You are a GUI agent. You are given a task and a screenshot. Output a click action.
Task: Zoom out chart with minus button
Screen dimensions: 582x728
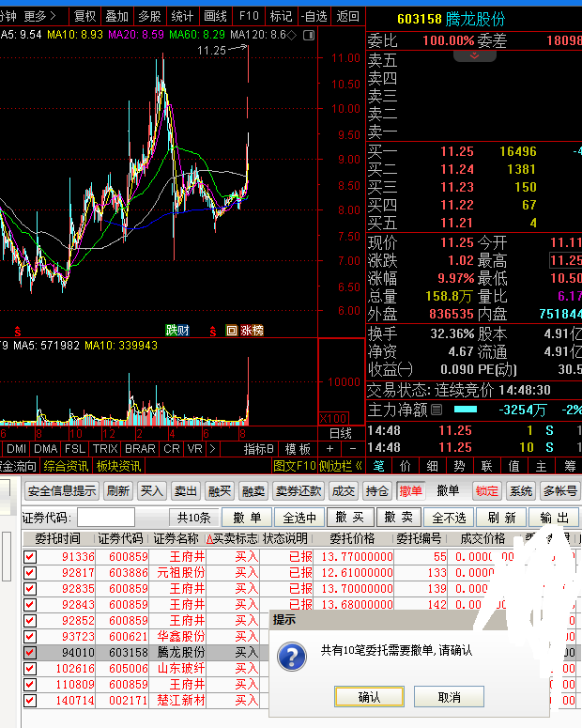click(353, 449)
